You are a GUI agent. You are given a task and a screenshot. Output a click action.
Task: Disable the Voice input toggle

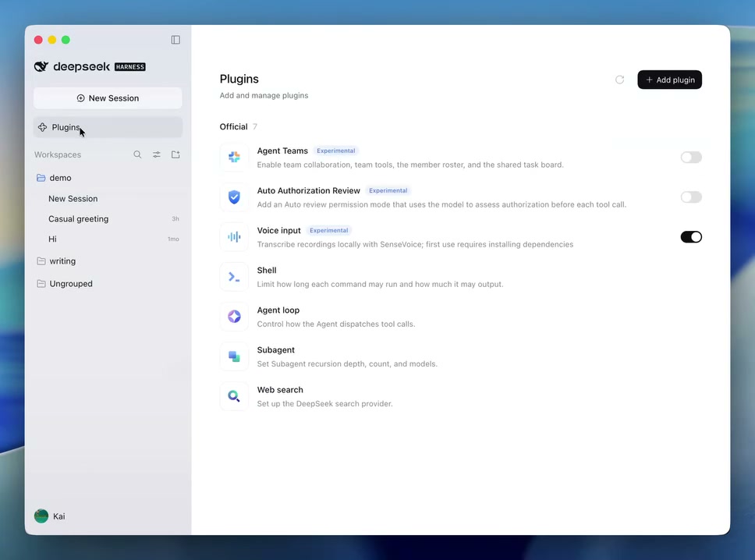click(x=691, y=237)
